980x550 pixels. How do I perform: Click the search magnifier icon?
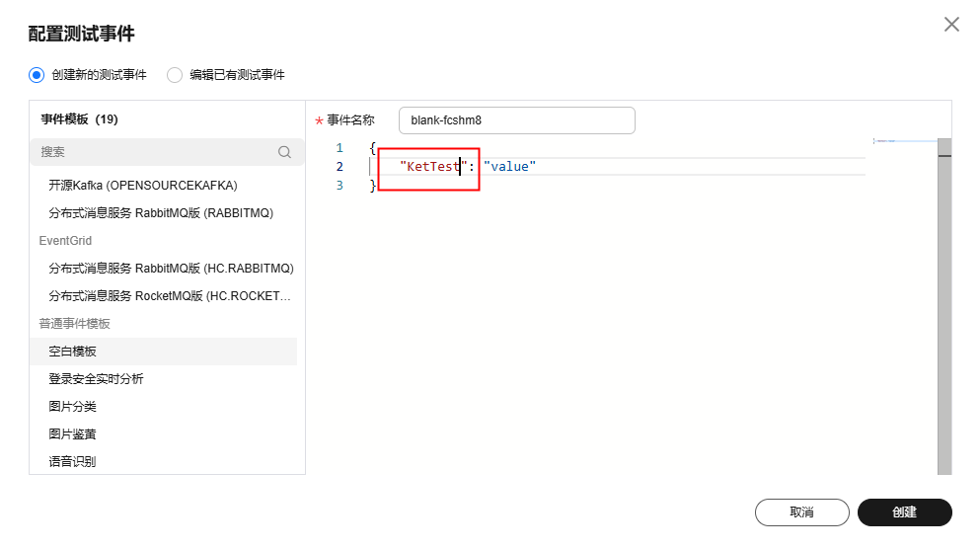pyautogui.click(x=284, y=152)
